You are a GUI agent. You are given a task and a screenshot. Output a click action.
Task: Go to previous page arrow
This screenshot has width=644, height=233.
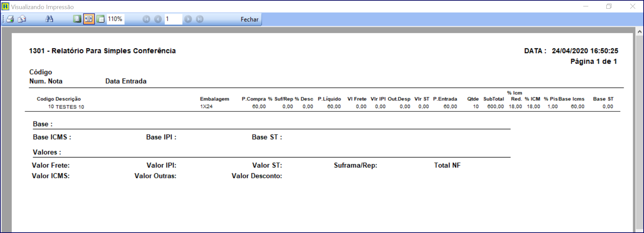158,19
